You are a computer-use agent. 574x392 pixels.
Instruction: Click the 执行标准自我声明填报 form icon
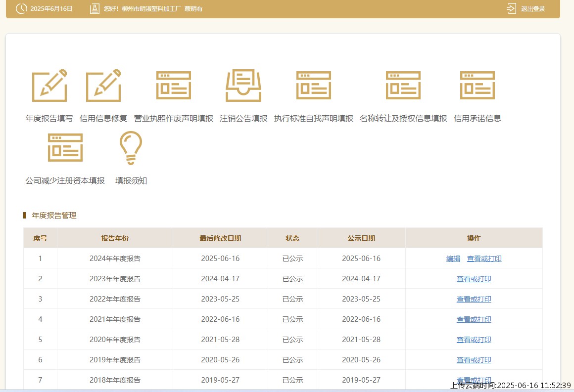tap(314, 85)
